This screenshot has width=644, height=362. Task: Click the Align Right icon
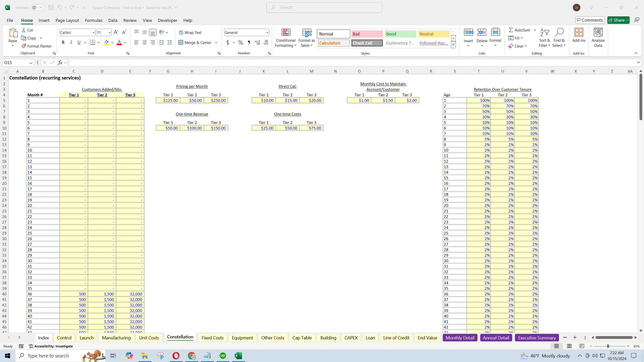[x=153, y=42]
